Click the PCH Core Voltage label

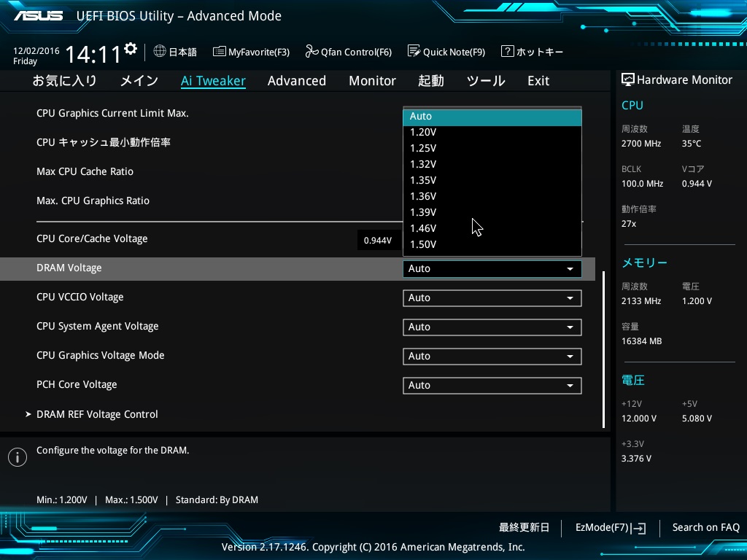point(77,385)
